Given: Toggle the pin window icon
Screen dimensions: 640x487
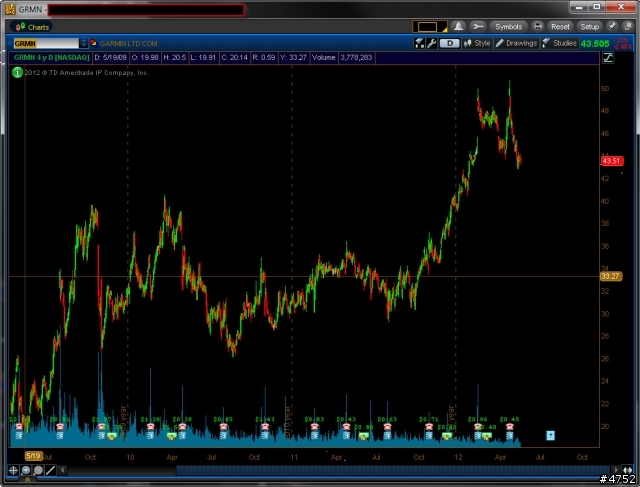Looking at the screenshot, I should (612, 27).
